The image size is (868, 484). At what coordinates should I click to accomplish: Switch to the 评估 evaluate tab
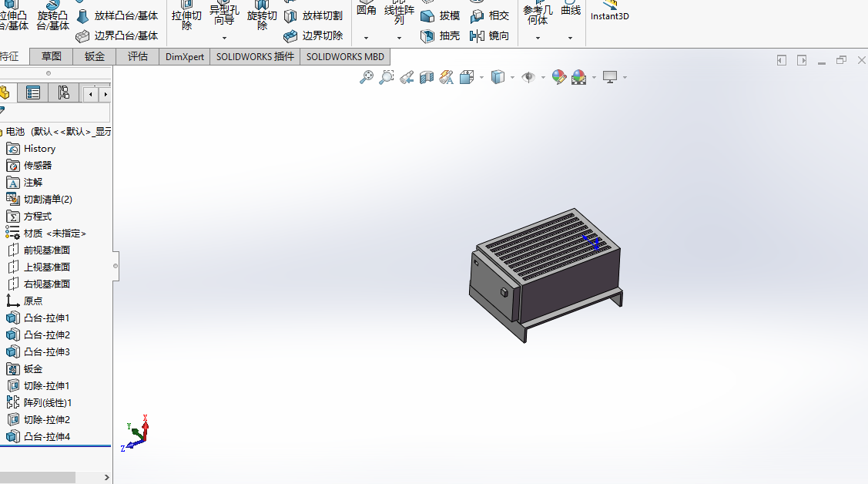click(x=138, y=56)
